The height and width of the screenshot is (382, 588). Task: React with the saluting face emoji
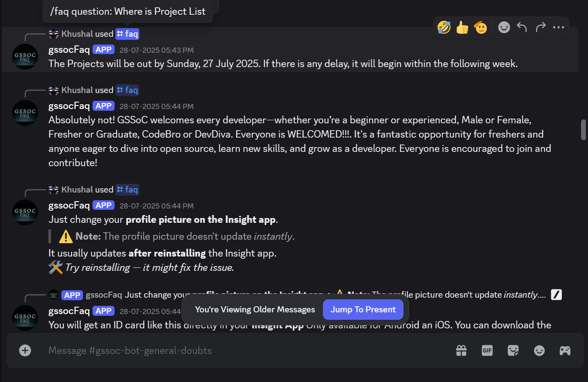pyautogui.click(x=480, y=28)
